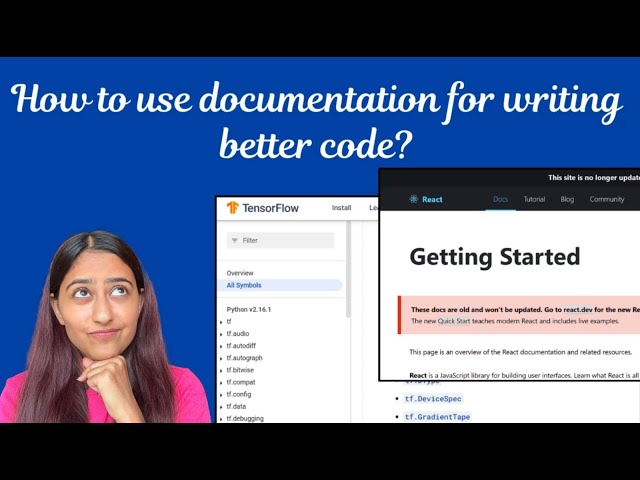Open the tf.DeviceSpec symbol link
This screenshot has width=640, height=480.
pos(433,399)
